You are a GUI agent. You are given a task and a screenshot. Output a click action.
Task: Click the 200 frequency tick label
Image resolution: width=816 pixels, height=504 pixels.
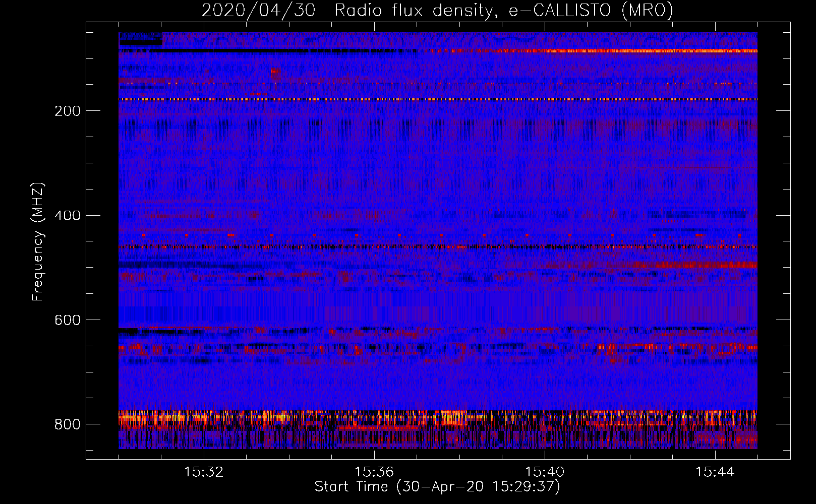[68, 111]
